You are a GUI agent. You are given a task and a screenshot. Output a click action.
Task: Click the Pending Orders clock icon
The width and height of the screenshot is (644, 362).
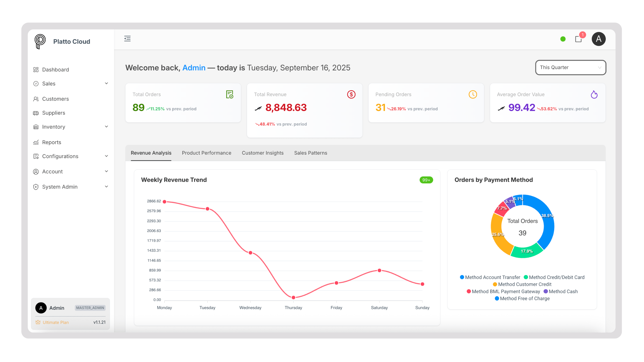[x=473, y=95]
